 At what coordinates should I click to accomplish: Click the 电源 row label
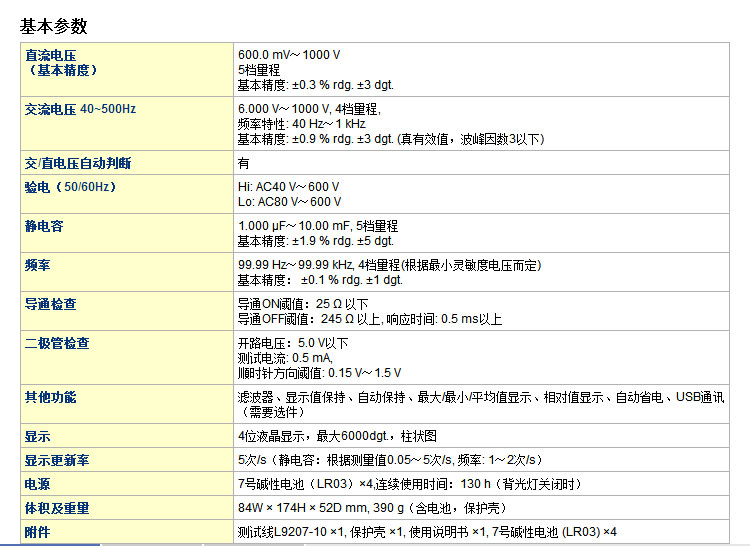tap(38, 484)
